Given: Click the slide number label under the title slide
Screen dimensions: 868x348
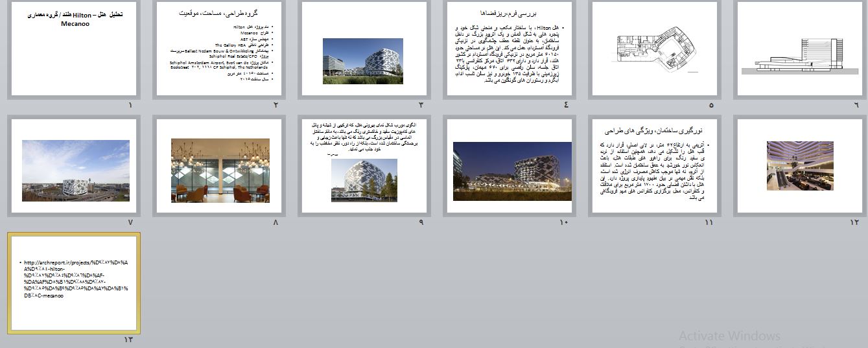Looking at the screenshot, I should click(x=130, y=105).
